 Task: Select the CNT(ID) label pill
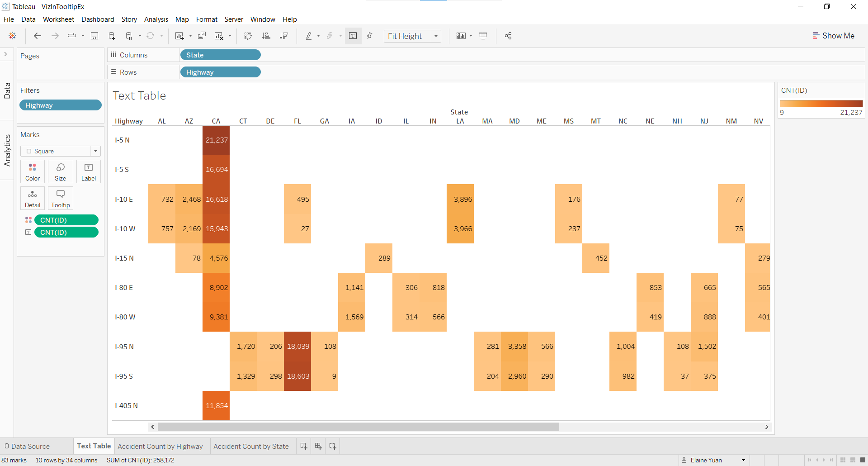[66, 232]
